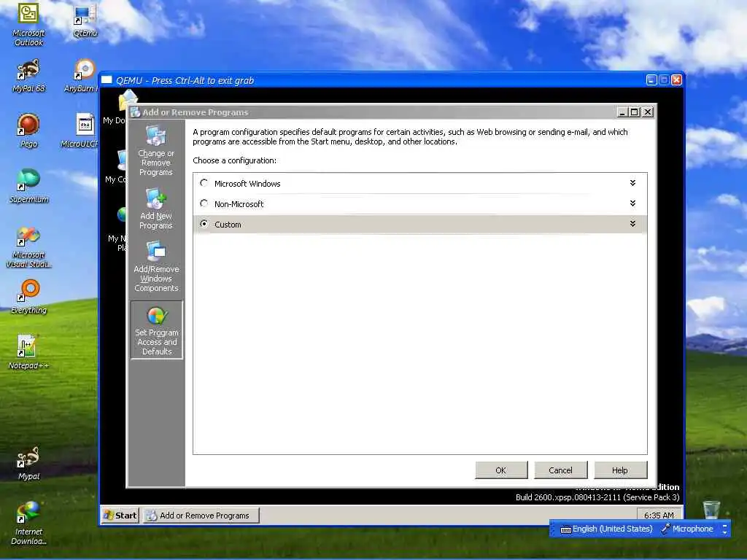Click Microphone icon in language bar
Screen dimensions: 747x560
coord(665,529)
